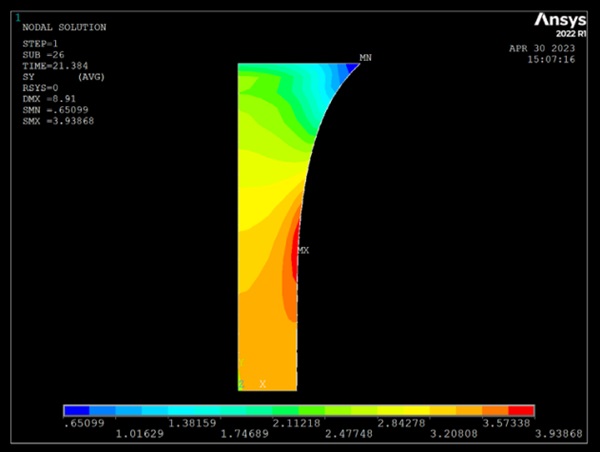Click the 'STEP=1' text
The image size is (600, 452).
pos(40,44)
